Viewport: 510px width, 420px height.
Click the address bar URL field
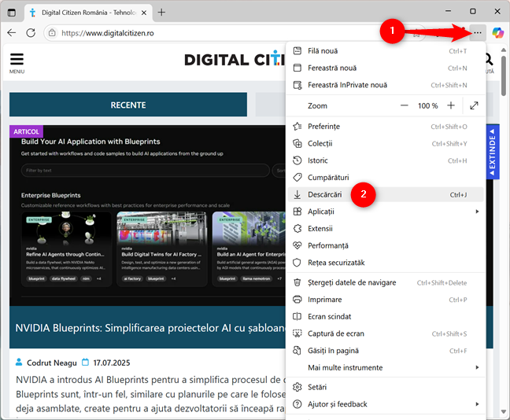coord(197,33)
